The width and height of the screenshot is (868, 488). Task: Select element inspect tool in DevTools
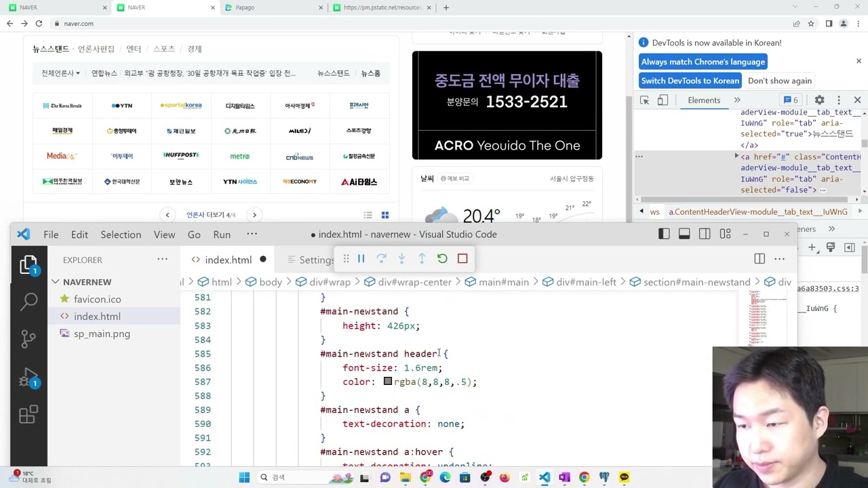pos(644,100)
